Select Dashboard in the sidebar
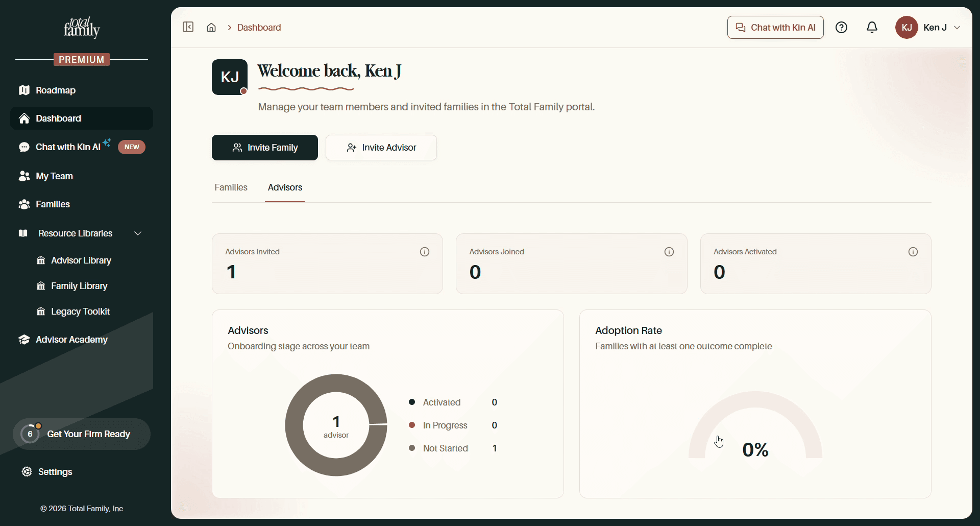980x526 pixels. pyautogui.click(x=82, y=118)
